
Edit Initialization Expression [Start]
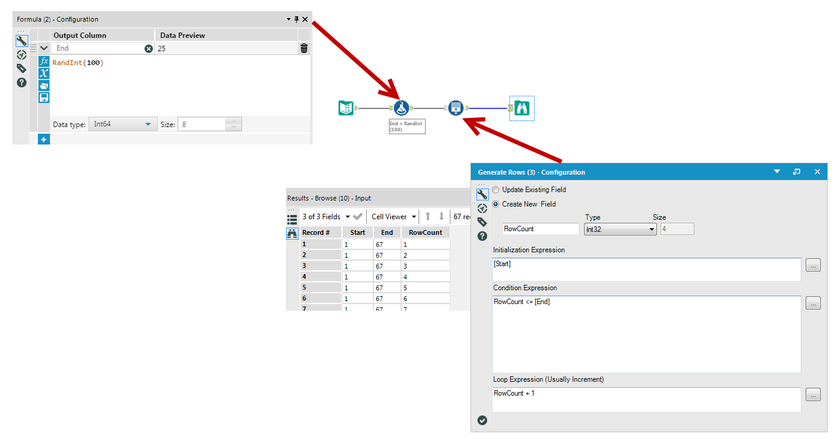pos(646,269)
